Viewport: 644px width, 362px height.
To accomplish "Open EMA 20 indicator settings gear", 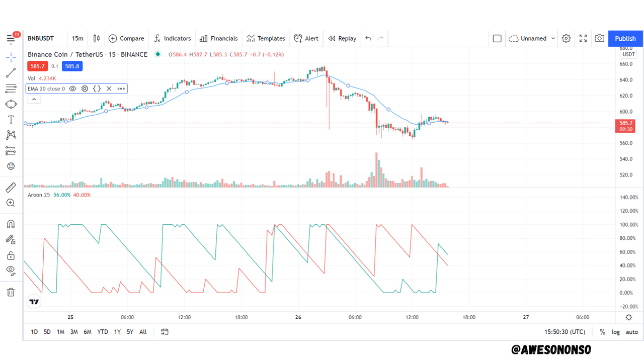I will pos(85,88).
